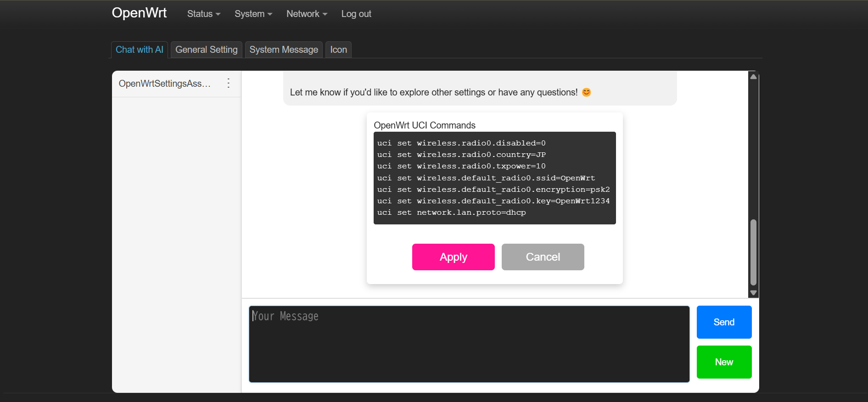
Task: Cancel the UCI commands dialog
Action: point(543,257)
